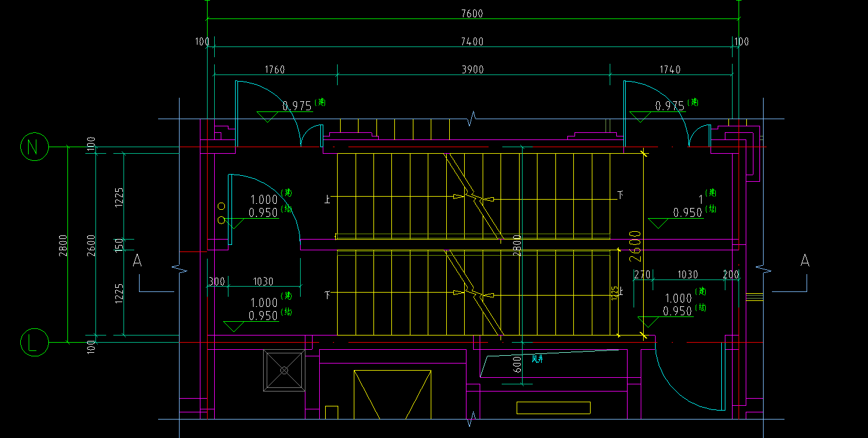Select the leftmost vertical 2800 dimension text

coord(63,245)
